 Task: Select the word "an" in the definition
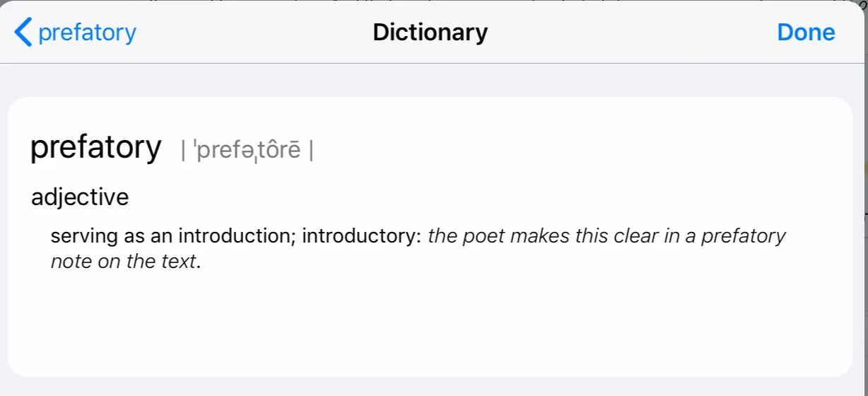click(161, 235)
